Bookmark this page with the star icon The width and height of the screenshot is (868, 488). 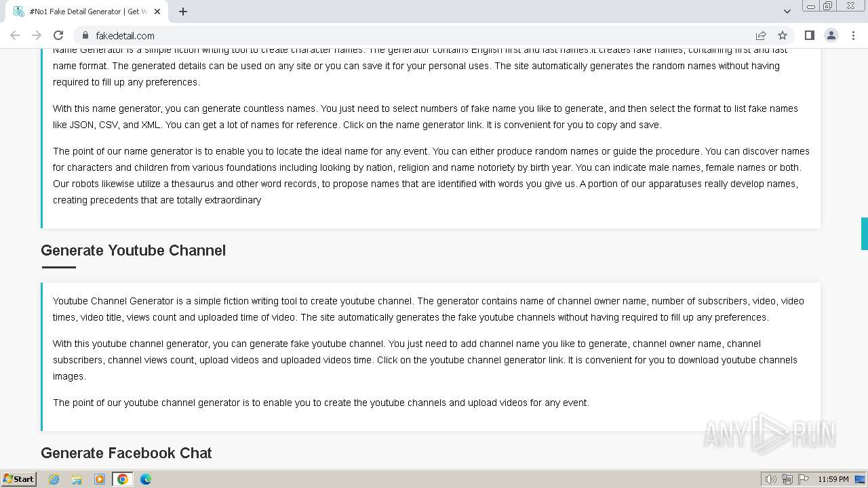pos(783,35)
